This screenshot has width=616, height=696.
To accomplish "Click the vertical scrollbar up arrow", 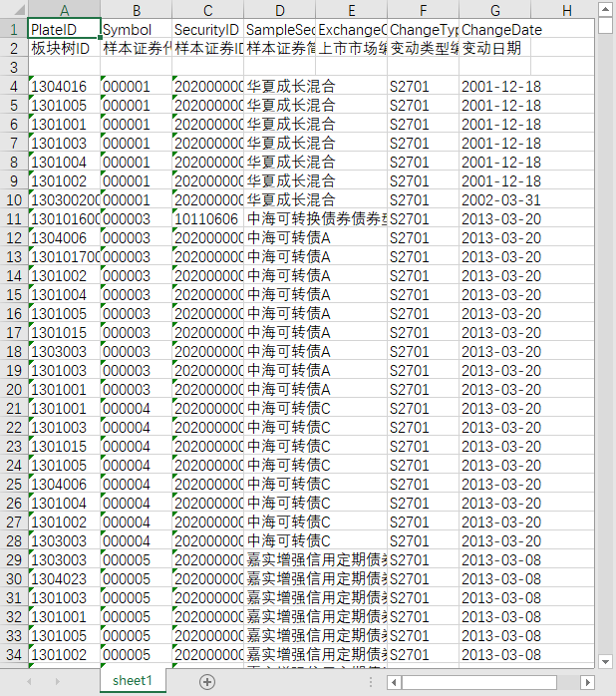I will tap(605, 9).
